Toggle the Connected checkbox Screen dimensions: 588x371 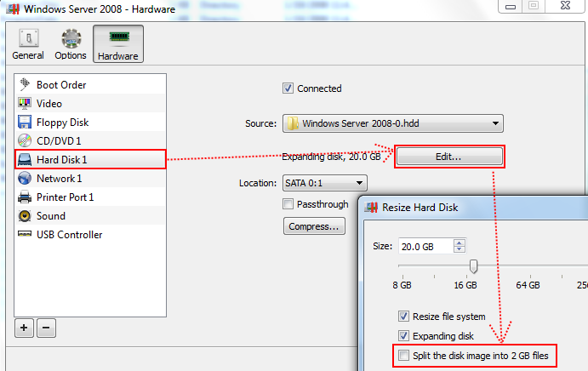[288, 88]
